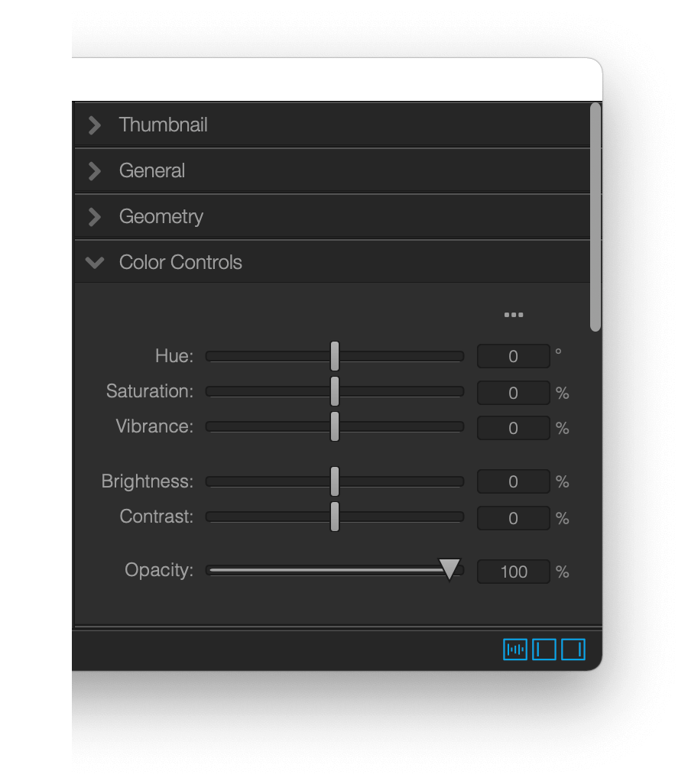
Task: Expand the Geometry section chevron
Action: pos(94,217)
